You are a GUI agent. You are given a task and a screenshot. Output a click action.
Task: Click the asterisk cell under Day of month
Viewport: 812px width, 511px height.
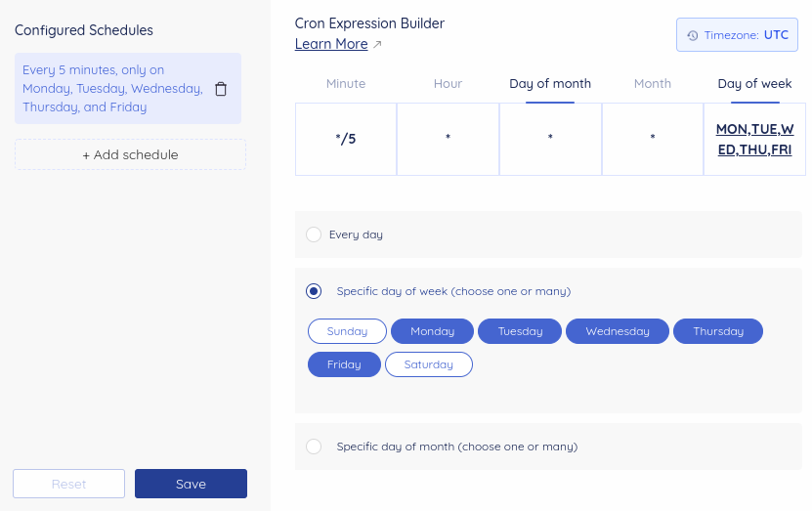point(550,140)
